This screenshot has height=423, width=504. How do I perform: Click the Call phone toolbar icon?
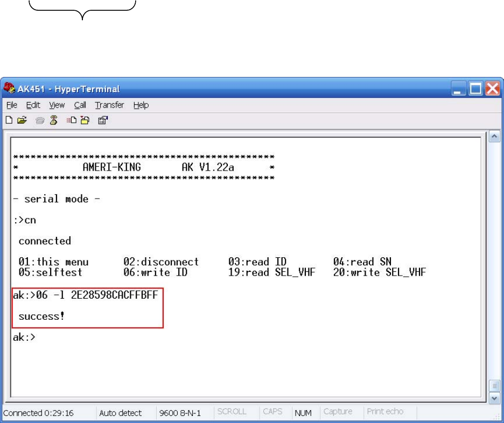tap(40, 121)
